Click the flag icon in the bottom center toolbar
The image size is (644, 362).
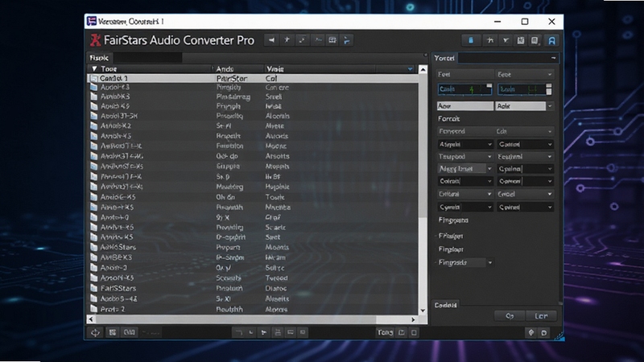coord(264,332)
